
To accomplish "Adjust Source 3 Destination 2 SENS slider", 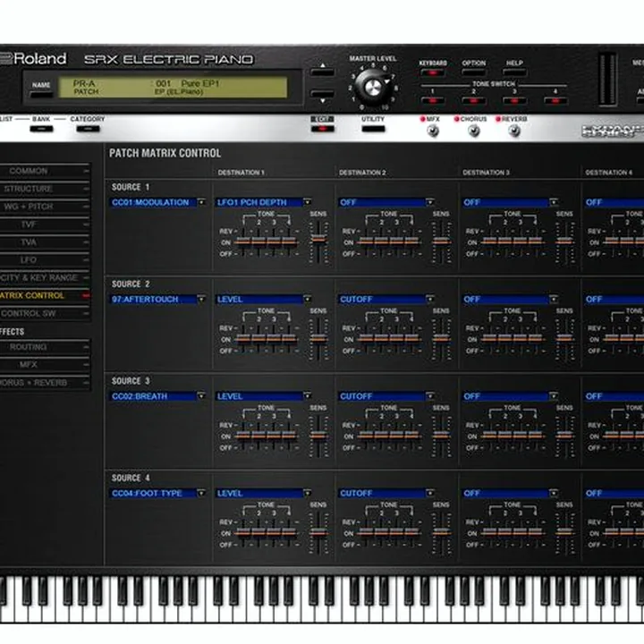I will pyautogui.click(x=441, y=436).
